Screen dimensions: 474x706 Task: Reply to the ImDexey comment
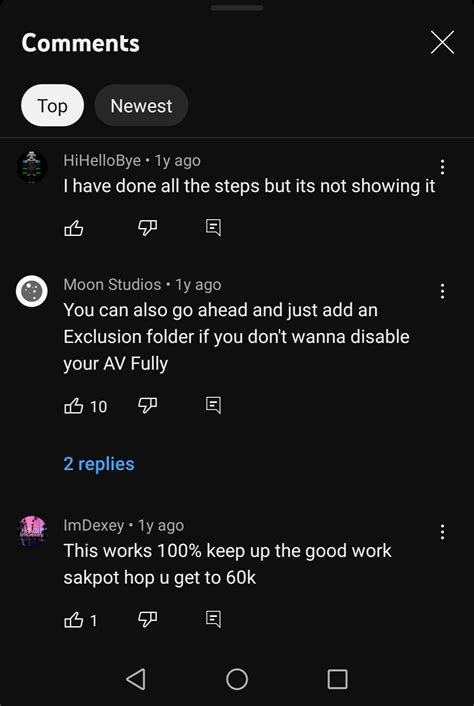click(213, 619)
